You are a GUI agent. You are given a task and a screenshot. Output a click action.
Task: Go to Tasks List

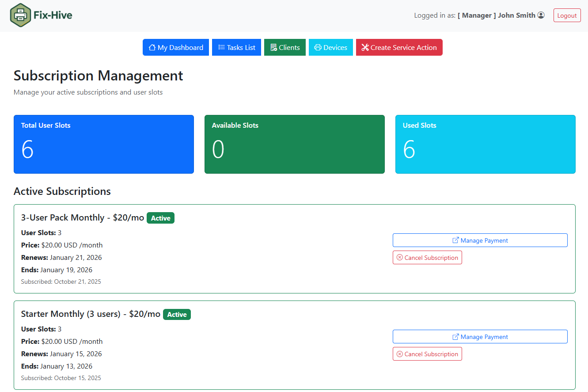[x=236, y=47]
